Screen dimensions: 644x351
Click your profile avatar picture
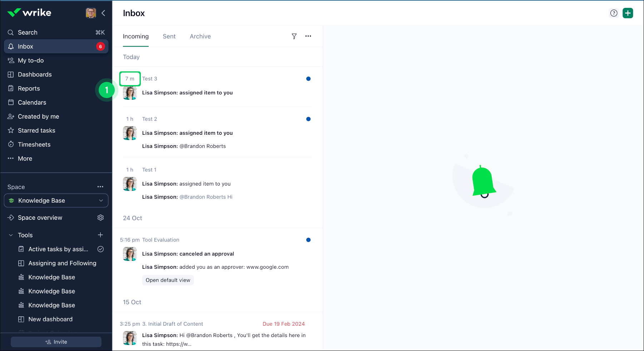(91, 13)
